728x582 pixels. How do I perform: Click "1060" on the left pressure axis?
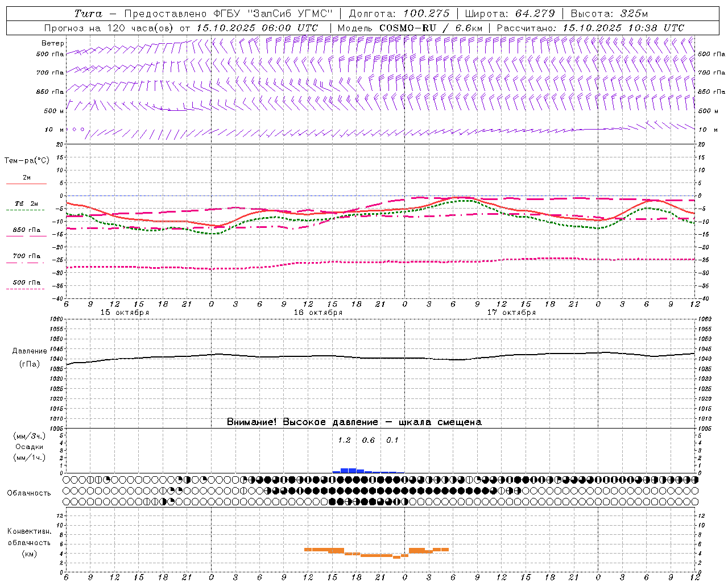57,319
